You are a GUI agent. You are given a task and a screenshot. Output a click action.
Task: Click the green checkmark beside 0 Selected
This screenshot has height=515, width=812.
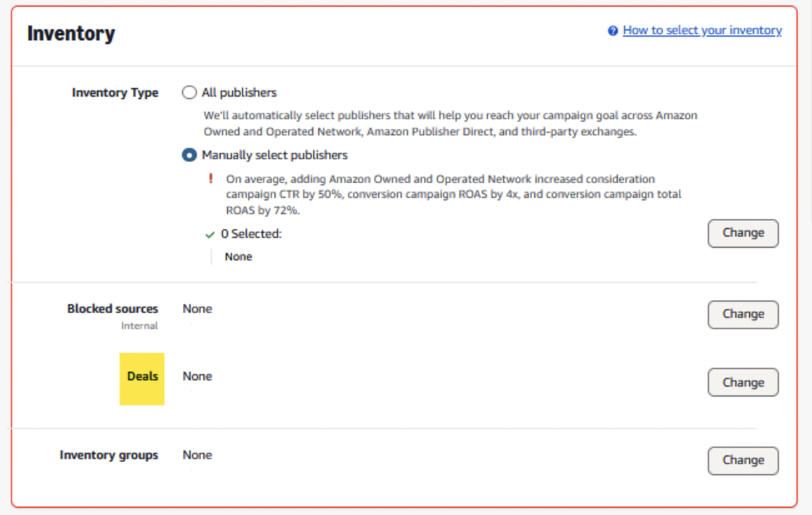click(210, 235)
